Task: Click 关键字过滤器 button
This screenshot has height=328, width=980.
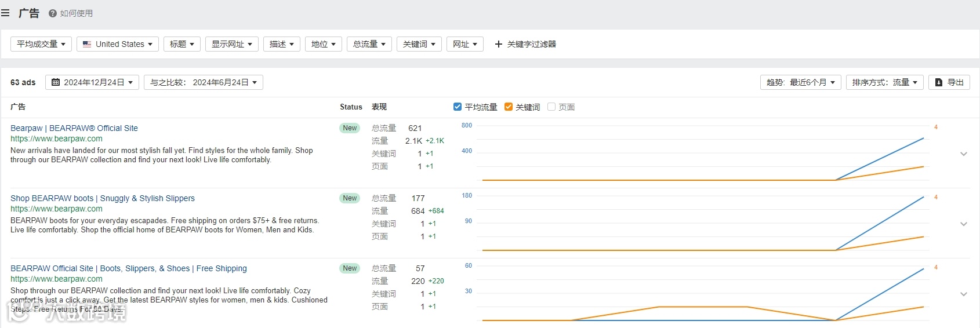Action: 525,44
